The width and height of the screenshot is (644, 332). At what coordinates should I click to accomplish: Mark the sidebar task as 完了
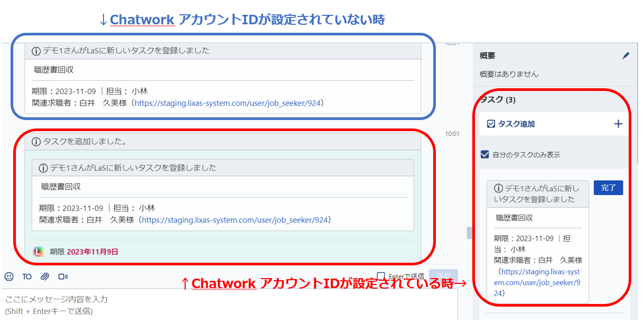click(609, 188)
